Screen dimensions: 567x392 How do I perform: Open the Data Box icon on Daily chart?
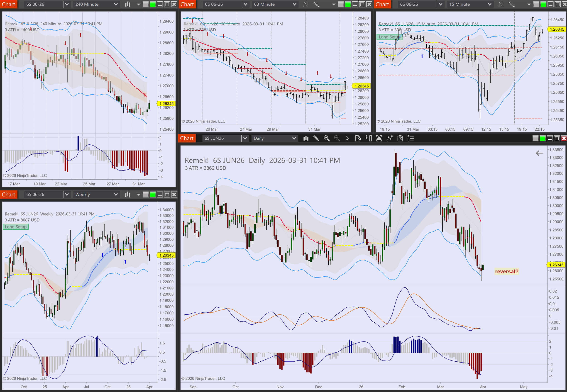[358, 139]
